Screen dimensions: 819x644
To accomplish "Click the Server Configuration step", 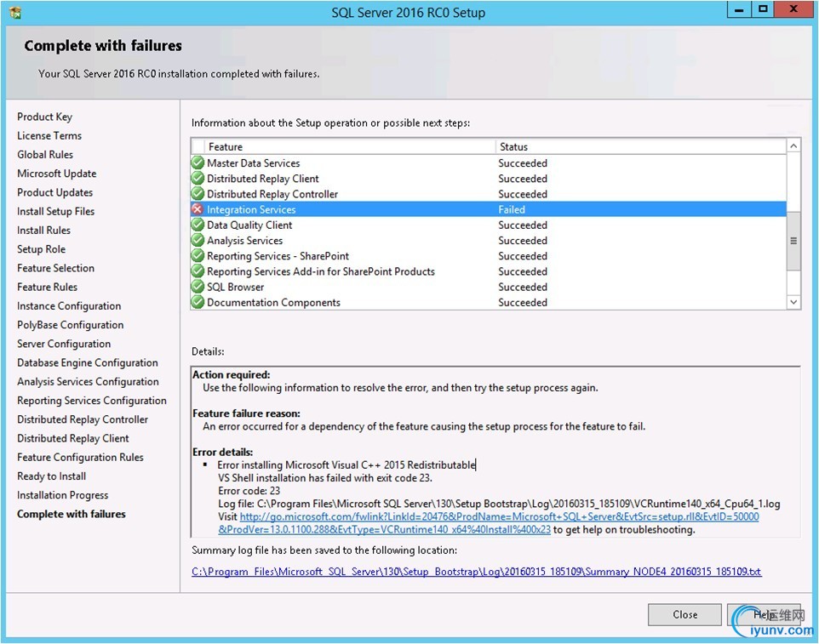I will pyautogui.click(x=64, y=344).
